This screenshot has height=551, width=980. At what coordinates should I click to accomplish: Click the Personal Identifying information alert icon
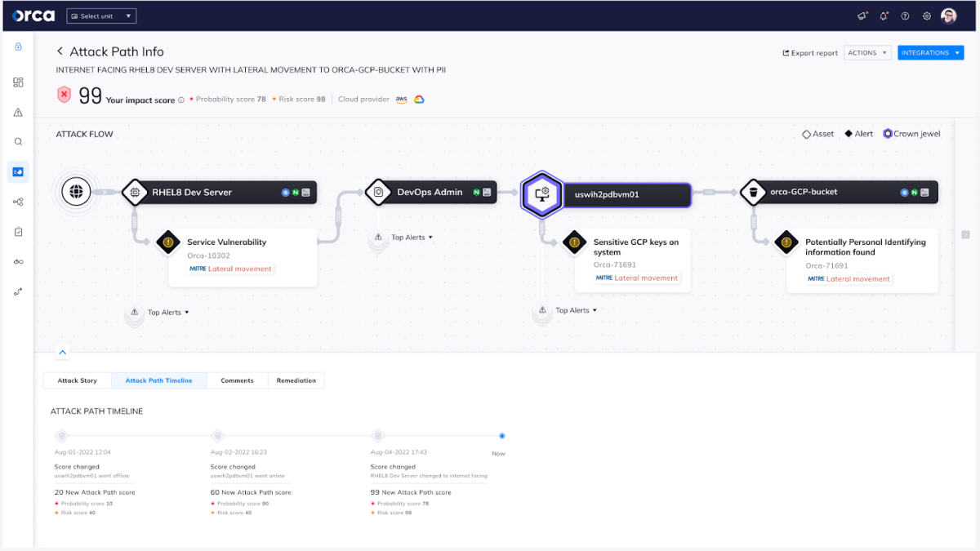tap(786, 242)
